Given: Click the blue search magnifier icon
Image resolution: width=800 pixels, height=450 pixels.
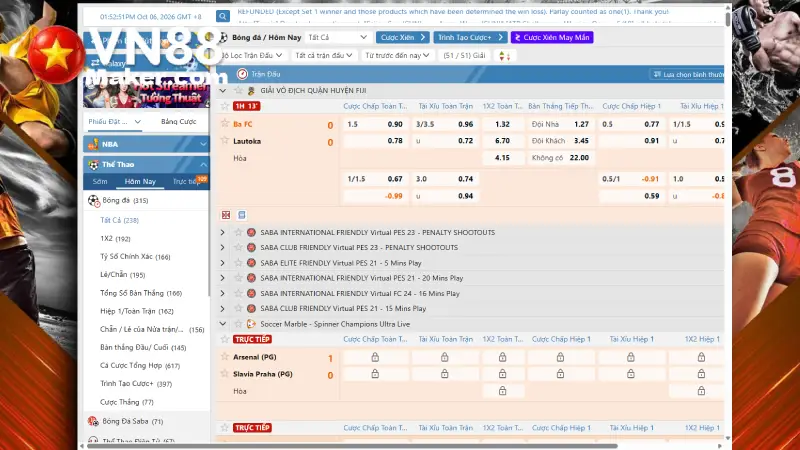Looking at the screenshot, I should 223,16.
